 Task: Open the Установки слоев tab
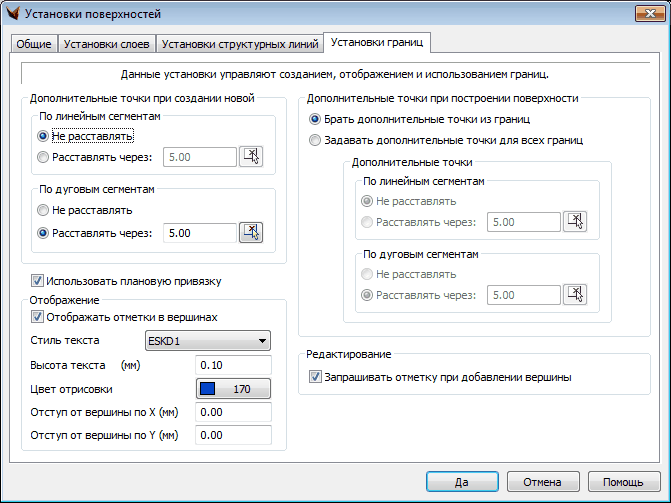[x=105, y=44]
